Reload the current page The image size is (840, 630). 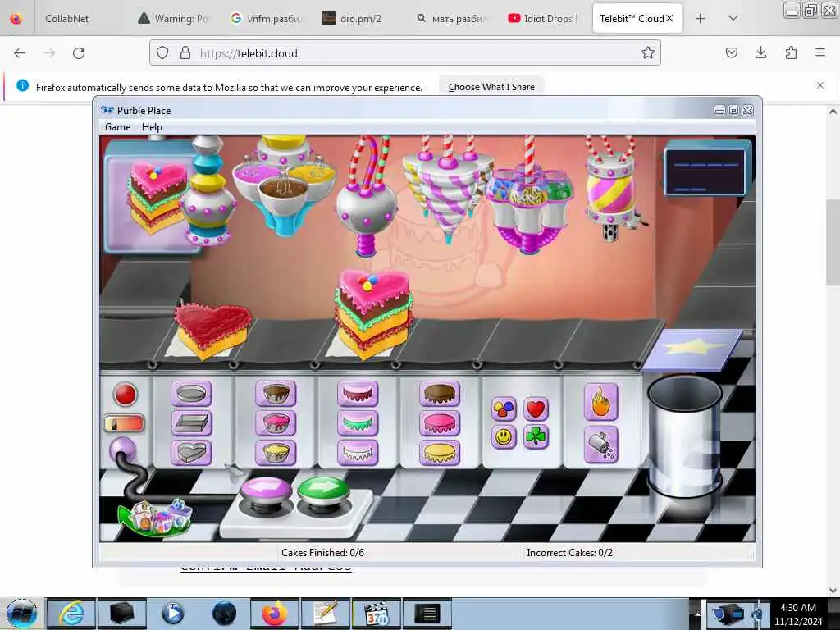click(x=79, y=53)
